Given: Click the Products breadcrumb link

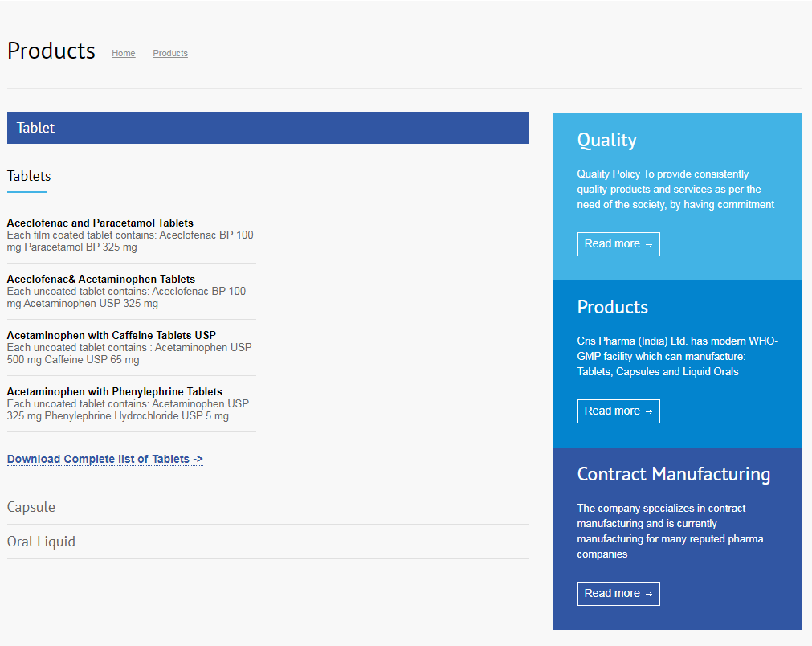Looking at the screenshot, I should 170,53.
